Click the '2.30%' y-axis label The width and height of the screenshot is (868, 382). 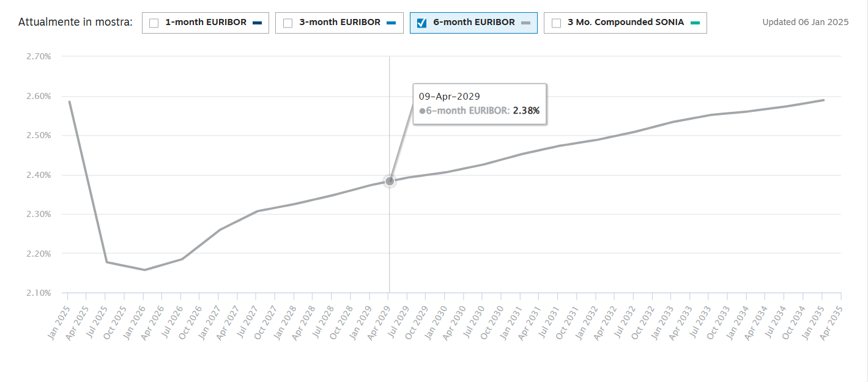click(x=39, y=214)
